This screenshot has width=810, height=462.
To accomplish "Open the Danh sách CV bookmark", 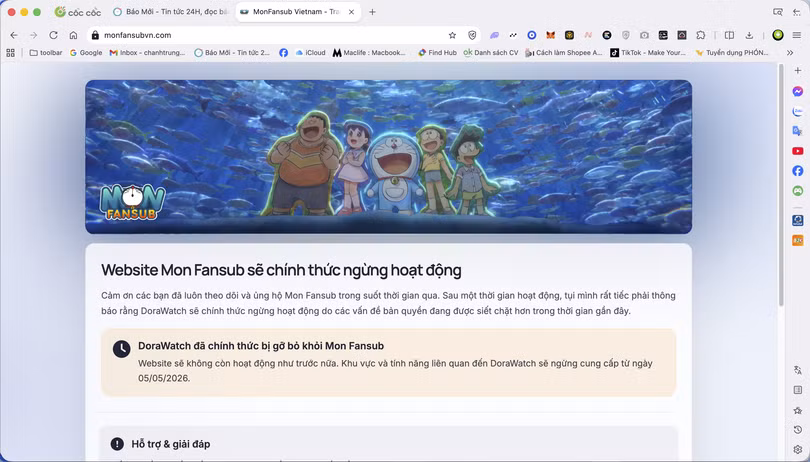I will coord(491,53).
